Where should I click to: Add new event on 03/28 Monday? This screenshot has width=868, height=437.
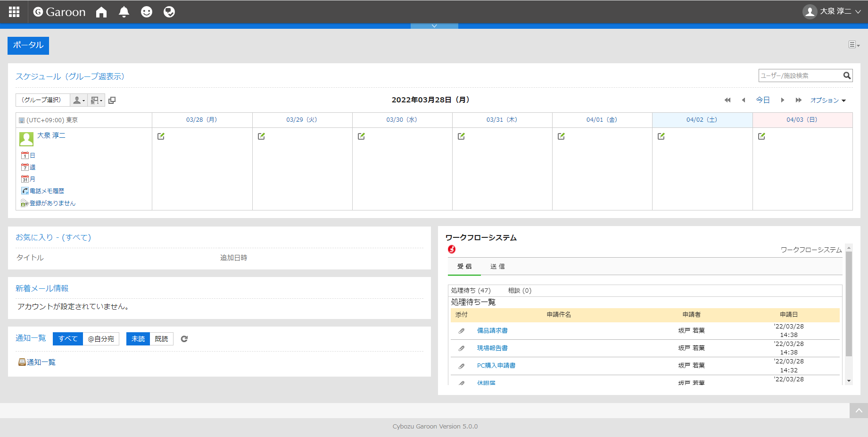tap(161, 136)
